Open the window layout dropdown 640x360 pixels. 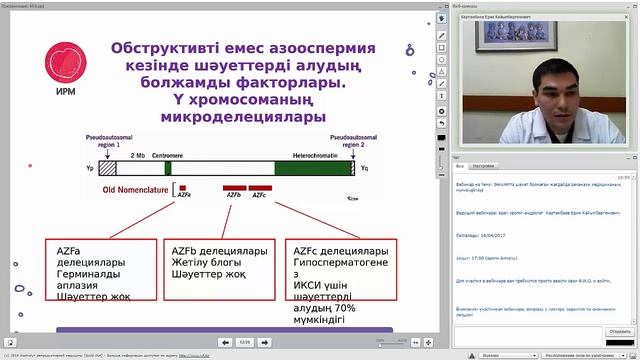pyautogui.click(x=584, y=356)
